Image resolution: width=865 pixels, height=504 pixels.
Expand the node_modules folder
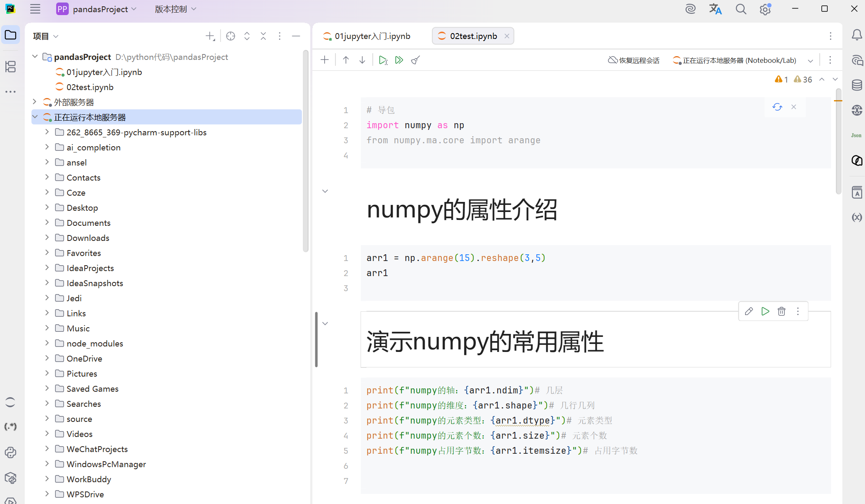47,343
